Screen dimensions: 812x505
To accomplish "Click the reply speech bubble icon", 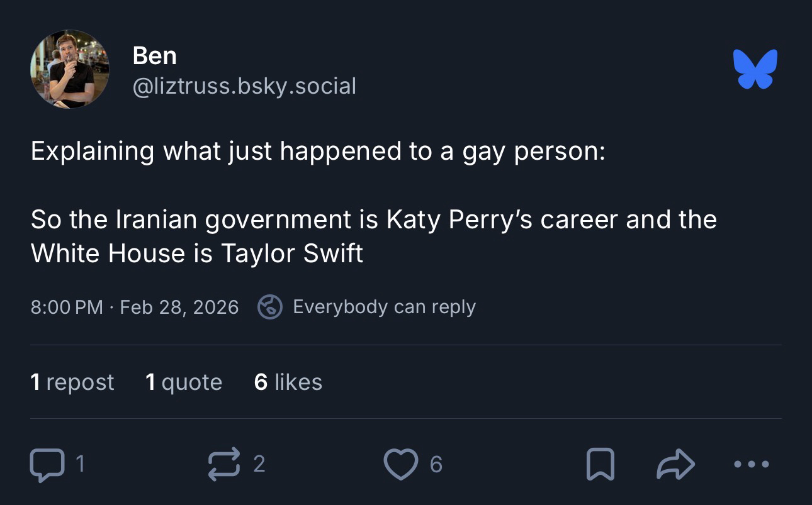I will click(x=47, y=465).
